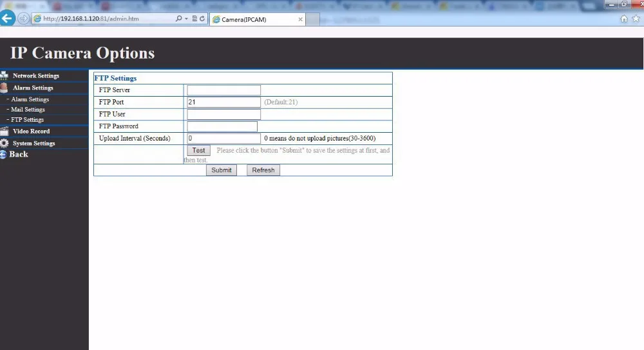Image resolution: width=644 pixels, height=350 pixels.
Task: Click the 'FTP User' label
Action: (x=112, y=114)
